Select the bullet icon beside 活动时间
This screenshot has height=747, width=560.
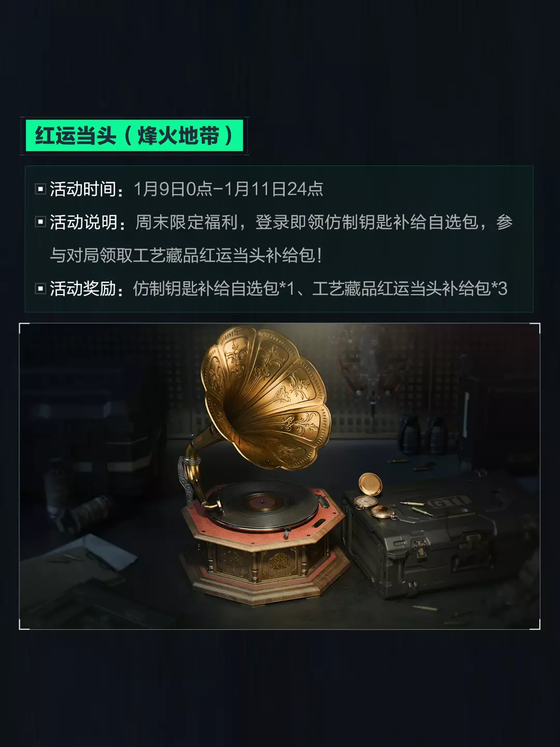tap(40, 189)
